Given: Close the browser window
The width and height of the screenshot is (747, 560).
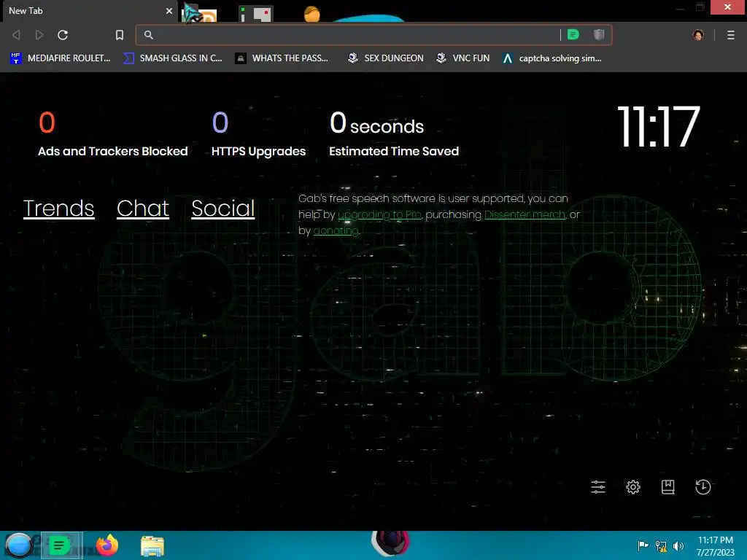Looking at the screenshot, I should (x=727, y=7).
